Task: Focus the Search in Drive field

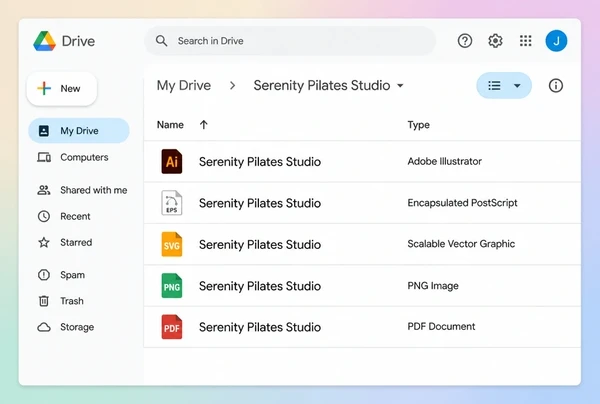Action: [x=290, y=41]
